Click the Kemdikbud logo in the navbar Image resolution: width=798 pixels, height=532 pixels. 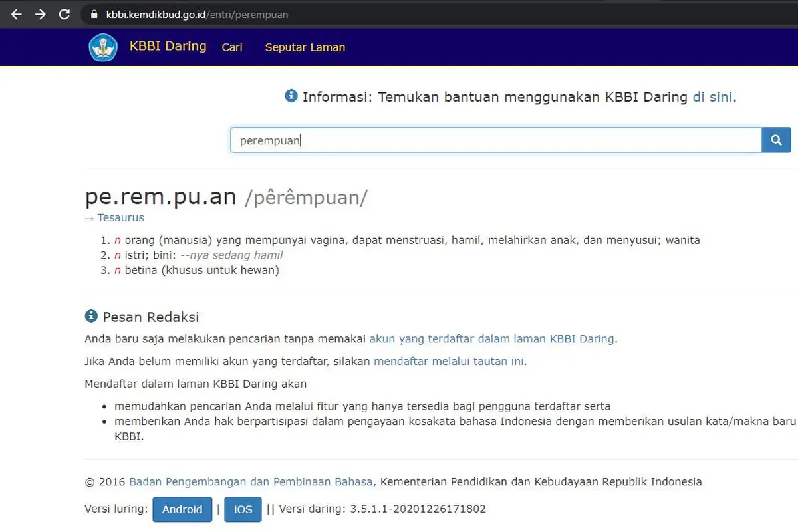[x=103, y=47]
